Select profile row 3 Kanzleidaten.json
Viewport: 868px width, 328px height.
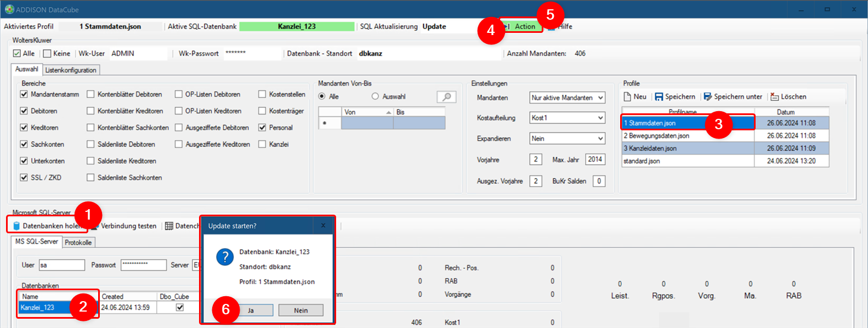(725, 148)
